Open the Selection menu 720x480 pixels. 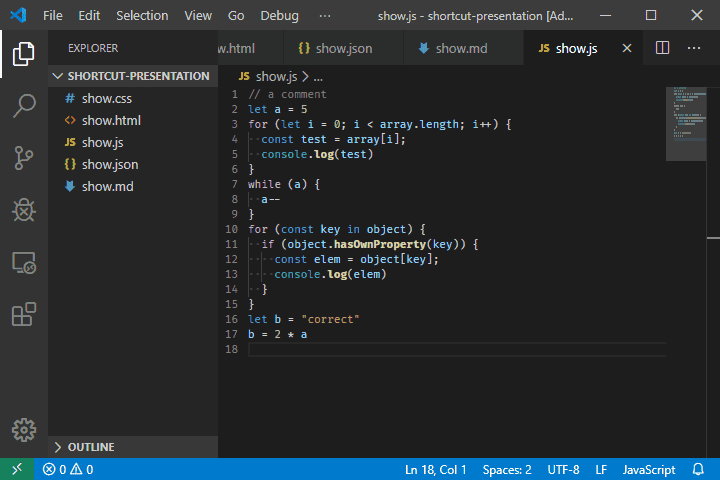(142, 16)
